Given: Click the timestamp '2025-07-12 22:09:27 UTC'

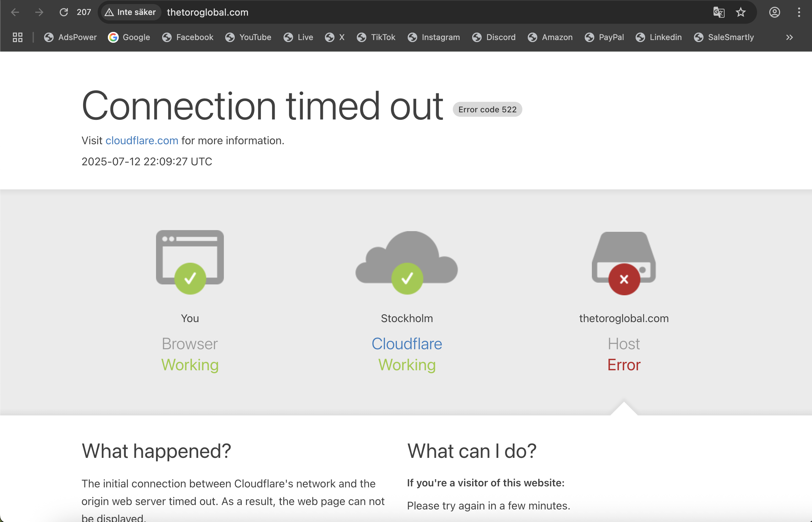Looking at the screenshot, I should [x=147, y=162].
